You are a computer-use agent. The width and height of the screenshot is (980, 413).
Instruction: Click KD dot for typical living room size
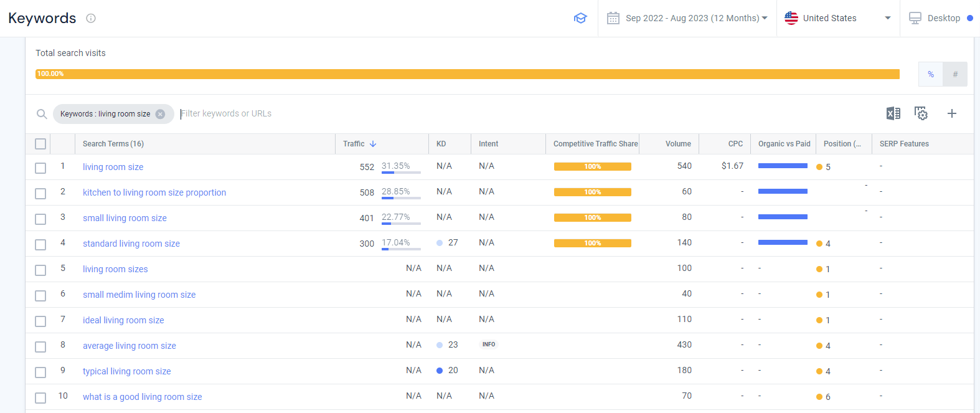440,371
